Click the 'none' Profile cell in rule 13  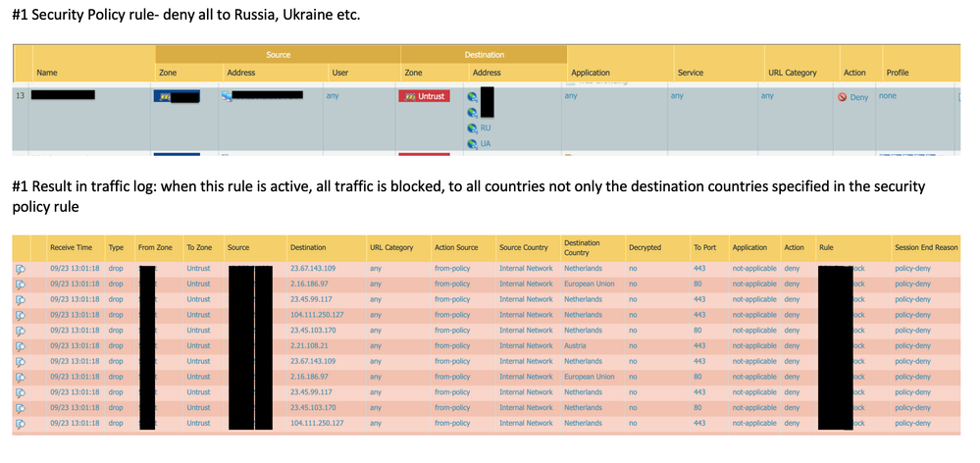[x=888, y=96]
